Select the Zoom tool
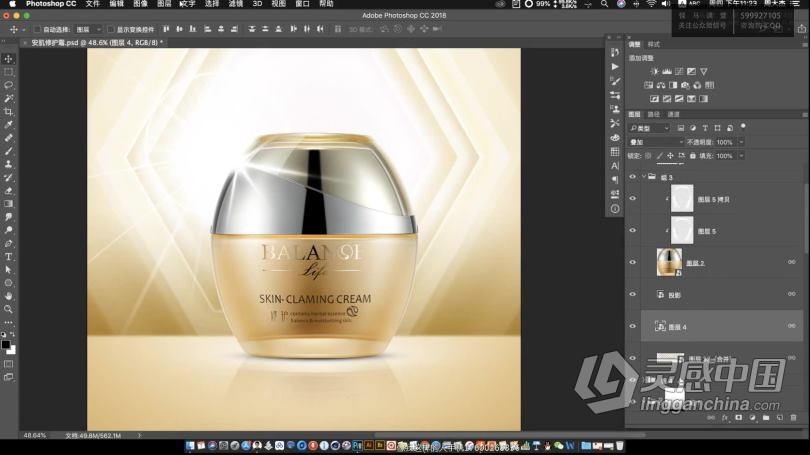810x455 pixels. click(x=9, y=309)
